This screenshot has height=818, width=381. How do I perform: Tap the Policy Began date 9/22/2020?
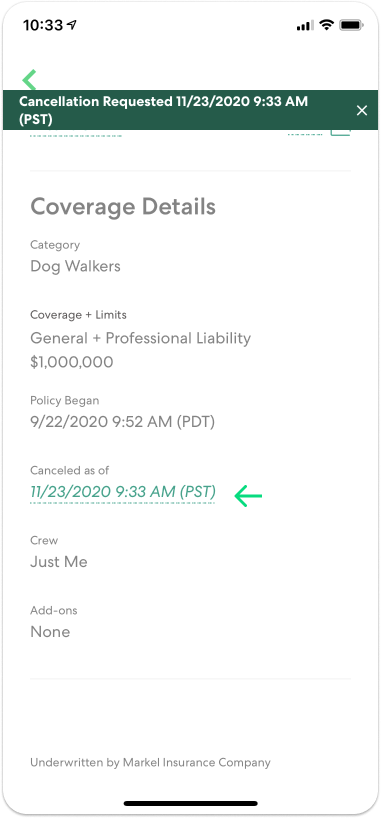(123, 422)
